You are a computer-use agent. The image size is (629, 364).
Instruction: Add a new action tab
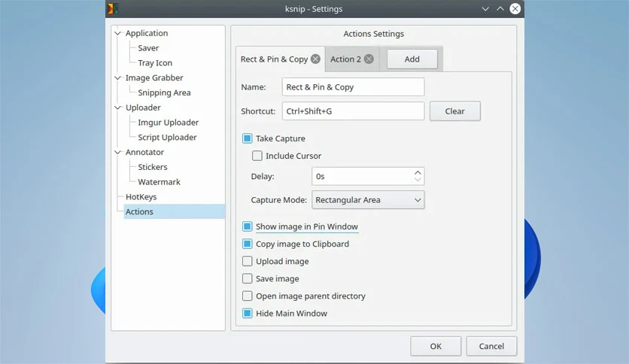(x=412, y=59)
